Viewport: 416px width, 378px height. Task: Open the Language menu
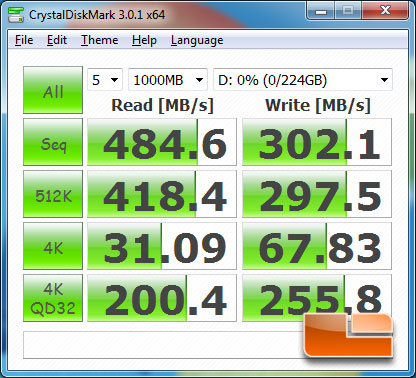point(197,40)
